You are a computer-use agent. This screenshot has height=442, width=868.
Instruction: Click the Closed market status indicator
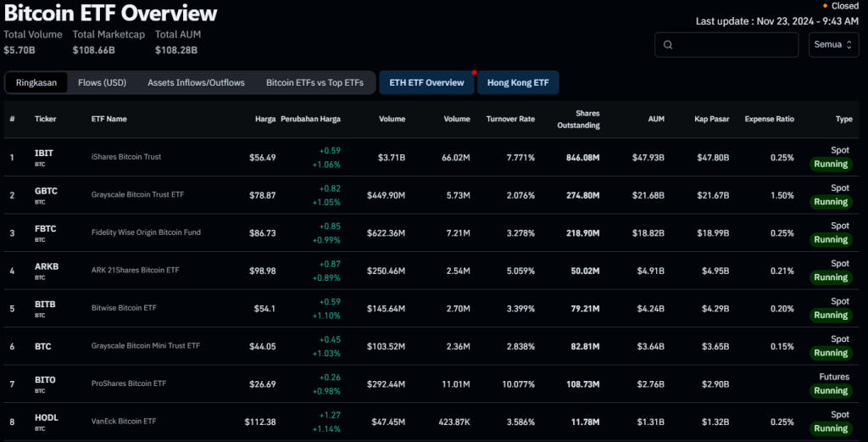click(841, 6)
